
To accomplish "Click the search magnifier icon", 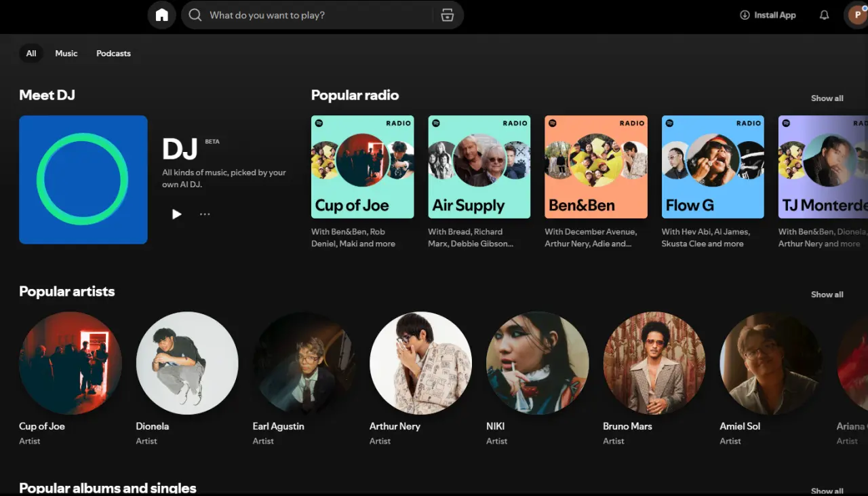I will (x=195, y=15).
